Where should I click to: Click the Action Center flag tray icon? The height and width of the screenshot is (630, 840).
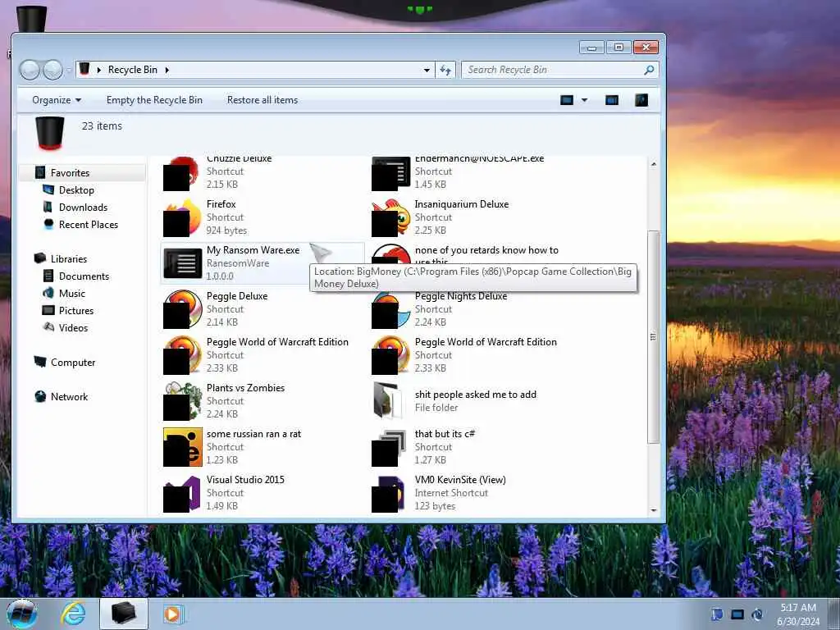pos(718,614)
